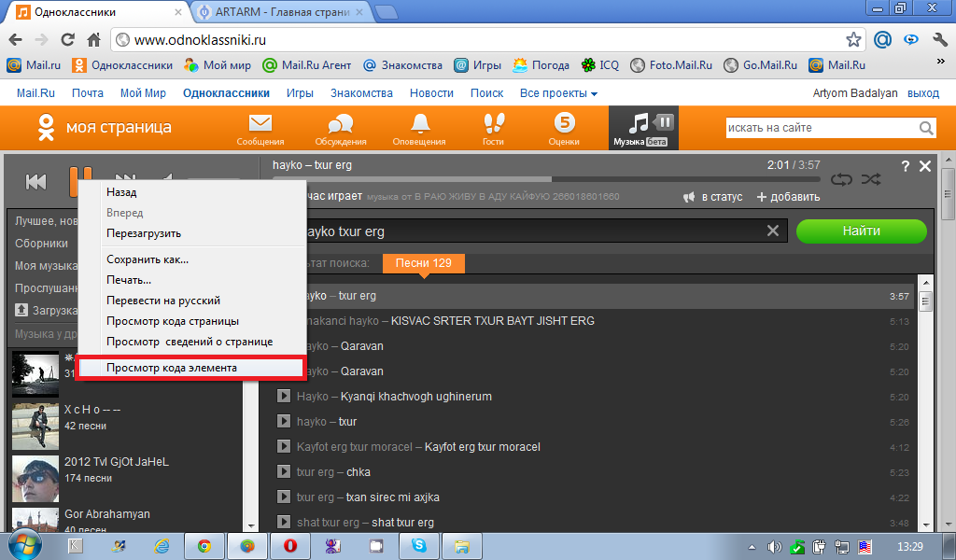Viewport: 956px width, 560px height.
Task: Open music player help question mark
Action: [906, 166]
